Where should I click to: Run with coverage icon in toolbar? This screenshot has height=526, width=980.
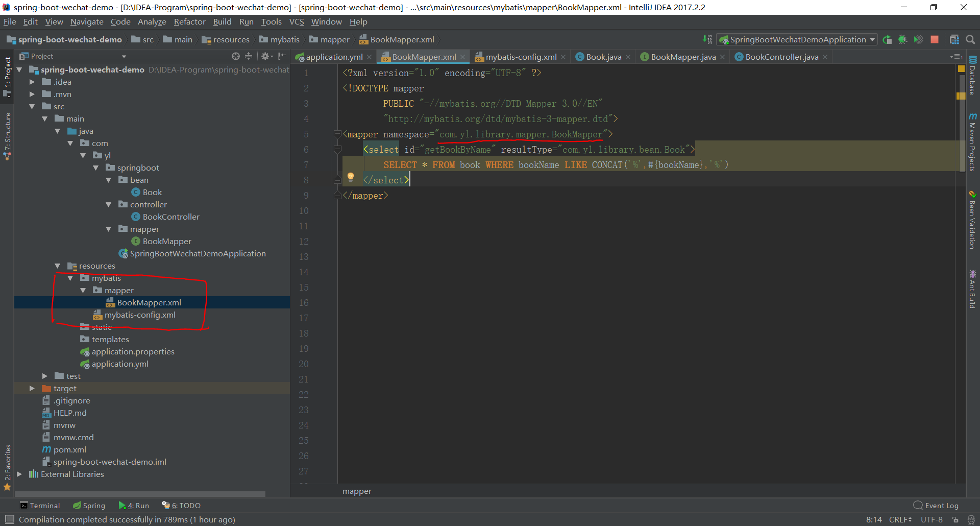(918, 40)
